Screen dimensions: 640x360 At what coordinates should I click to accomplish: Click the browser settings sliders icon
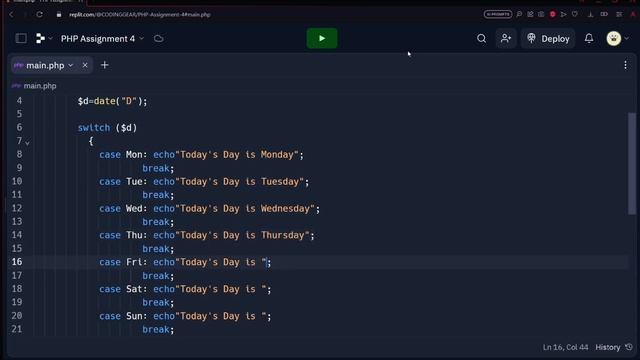coord(619,14)
